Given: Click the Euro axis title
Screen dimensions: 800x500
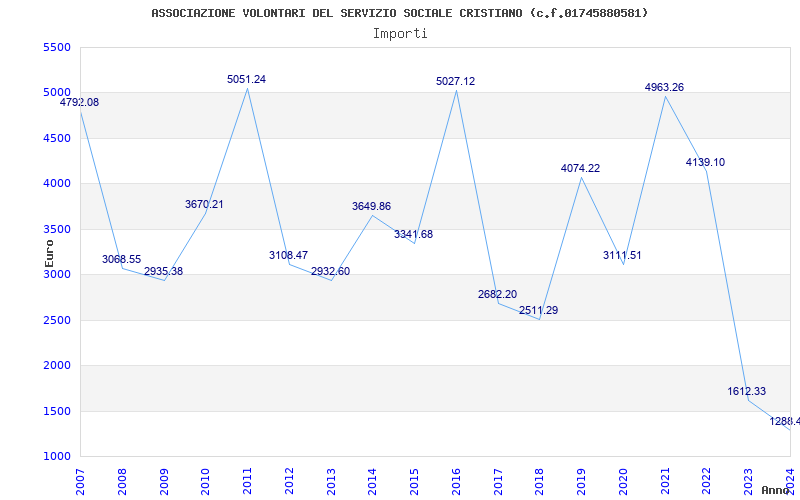Looking at the screenshot, I should [49, 254].
